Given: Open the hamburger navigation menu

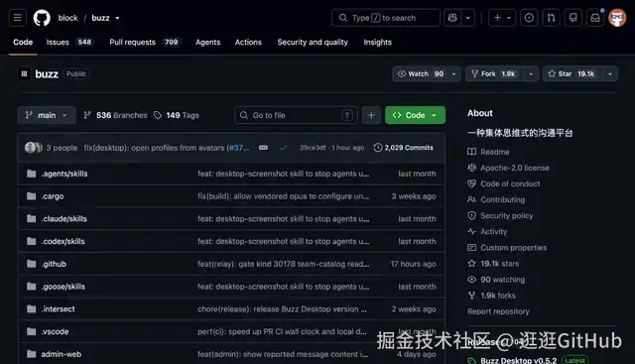Looking at the screenshot, I should [x=18, y=18].
